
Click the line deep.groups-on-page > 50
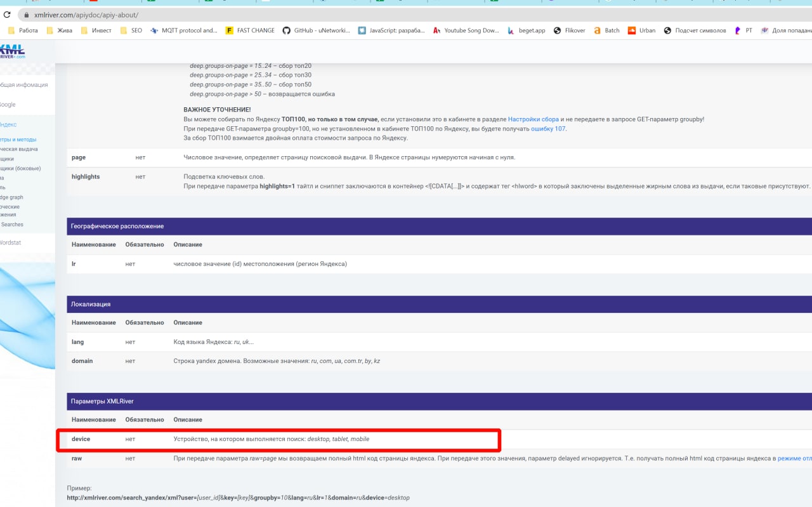coord(262,94)
